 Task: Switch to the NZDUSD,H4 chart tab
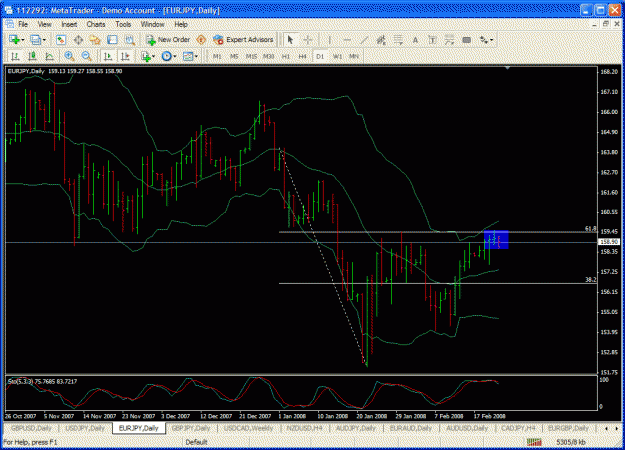pyautogui.click(x=305, y=428)
